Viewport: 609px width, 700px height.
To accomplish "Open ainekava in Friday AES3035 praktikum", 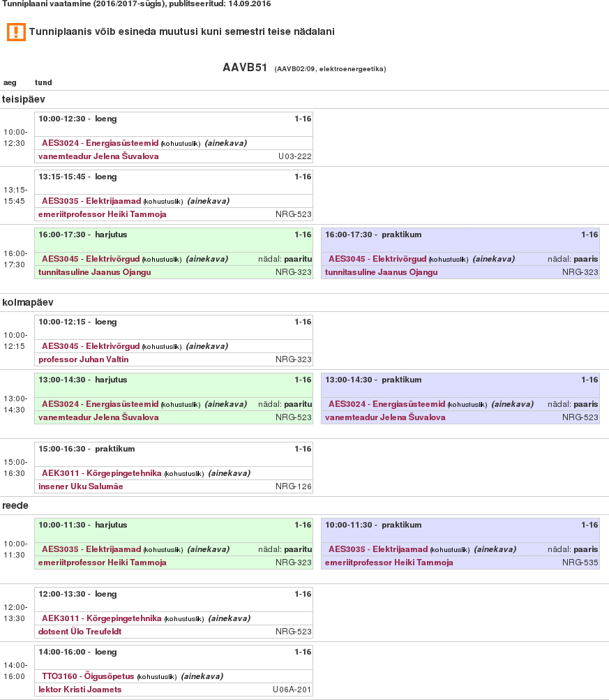I will point(495,549).
